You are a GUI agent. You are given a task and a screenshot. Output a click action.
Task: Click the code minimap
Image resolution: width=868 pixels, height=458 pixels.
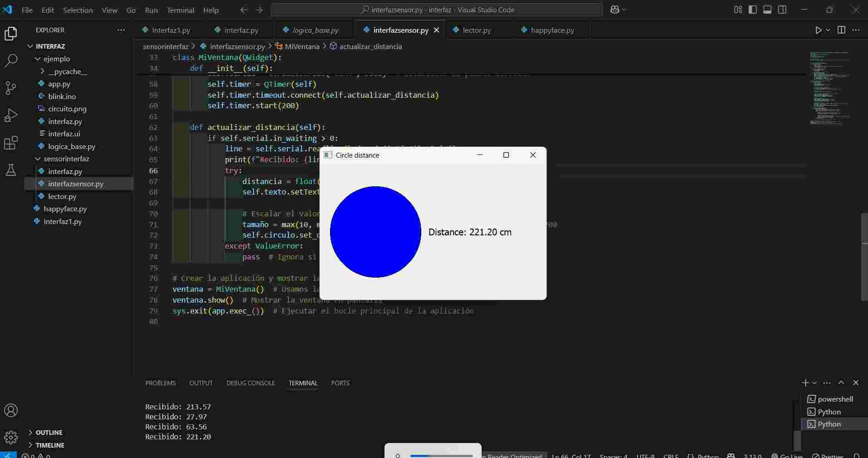(830, 88)
